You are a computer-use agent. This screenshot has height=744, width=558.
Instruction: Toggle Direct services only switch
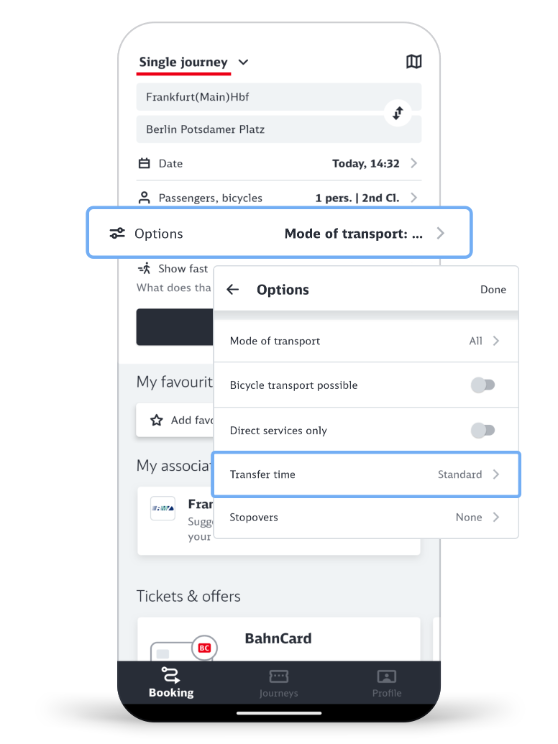(483, 430)
